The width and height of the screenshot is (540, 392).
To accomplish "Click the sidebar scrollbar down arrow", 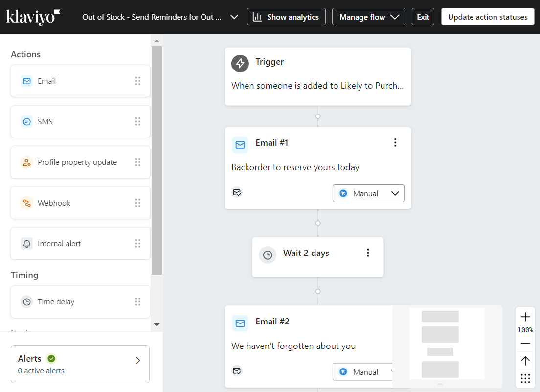I will (x=157, y=324).
